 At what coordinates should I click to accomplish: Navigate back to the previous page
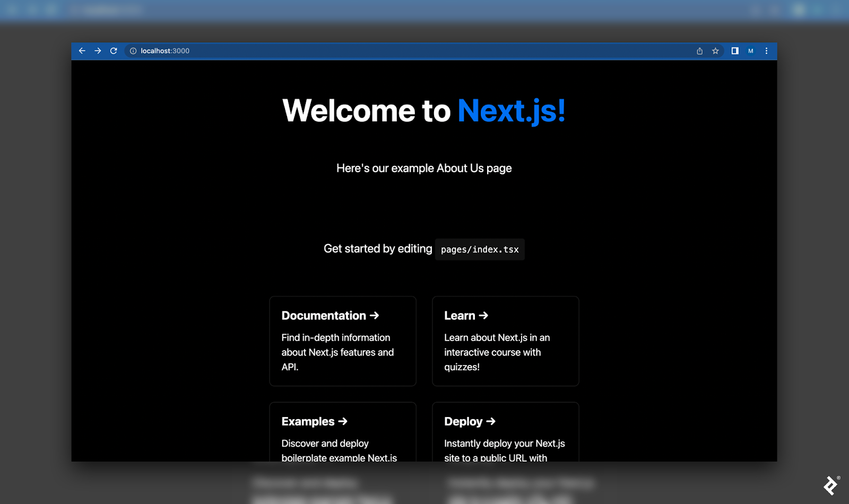coord(82,51)
